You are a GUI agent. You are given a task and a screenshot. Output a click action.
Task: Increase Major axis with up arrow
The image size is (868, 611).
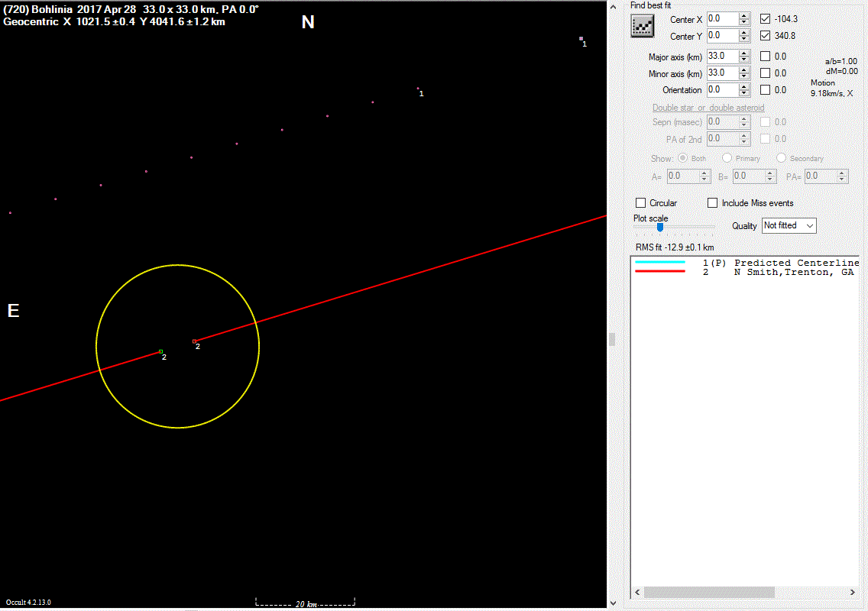pyautogui.click(x=744, y=53)
